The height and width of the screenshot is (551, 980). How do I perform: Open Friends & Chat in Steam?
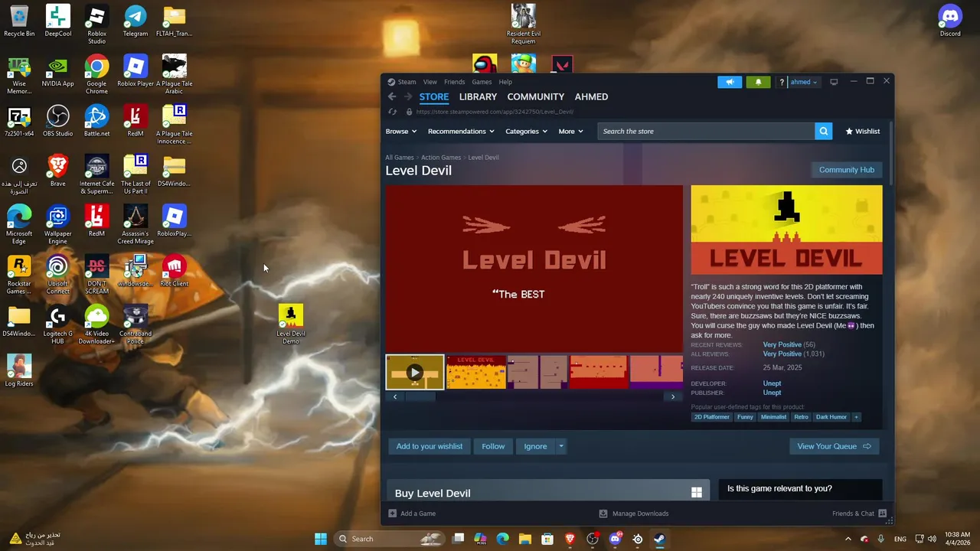coord(859,514)
